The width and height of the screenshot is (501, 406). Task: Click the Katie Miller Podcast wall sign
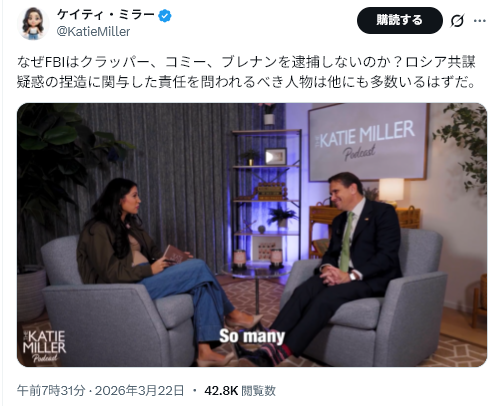coord(368,142)
